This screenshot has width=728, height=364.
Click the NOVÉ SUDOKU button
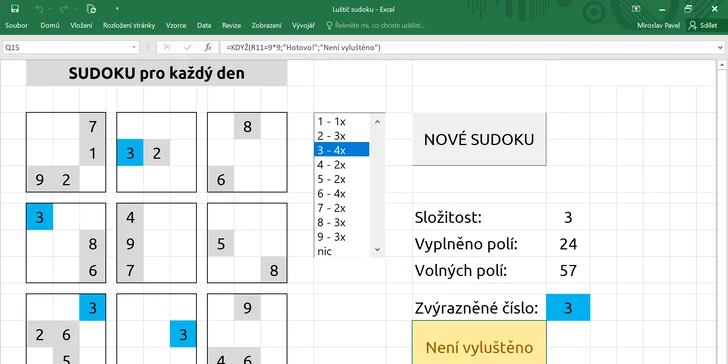(x=479, y=139)
